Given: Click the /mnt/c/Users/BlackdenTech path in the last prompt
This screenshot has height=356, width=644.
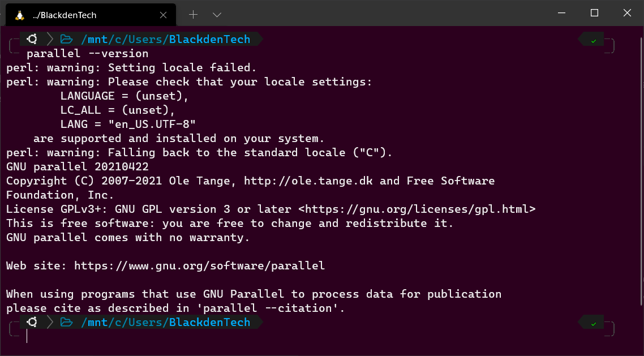Looking at the screenshot, I should point(165,323).
